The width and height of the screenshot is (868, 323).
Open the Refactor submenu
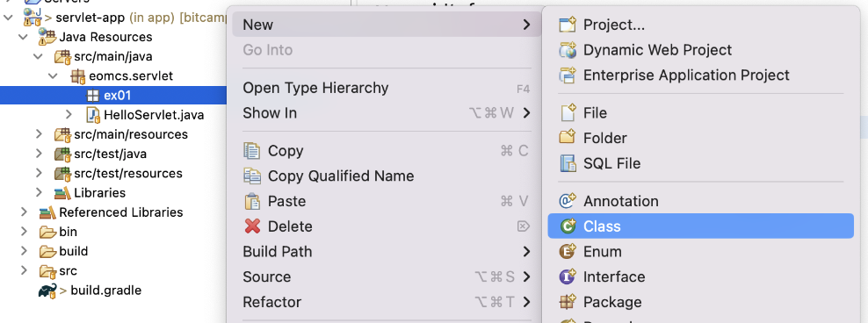click(387, 302)
